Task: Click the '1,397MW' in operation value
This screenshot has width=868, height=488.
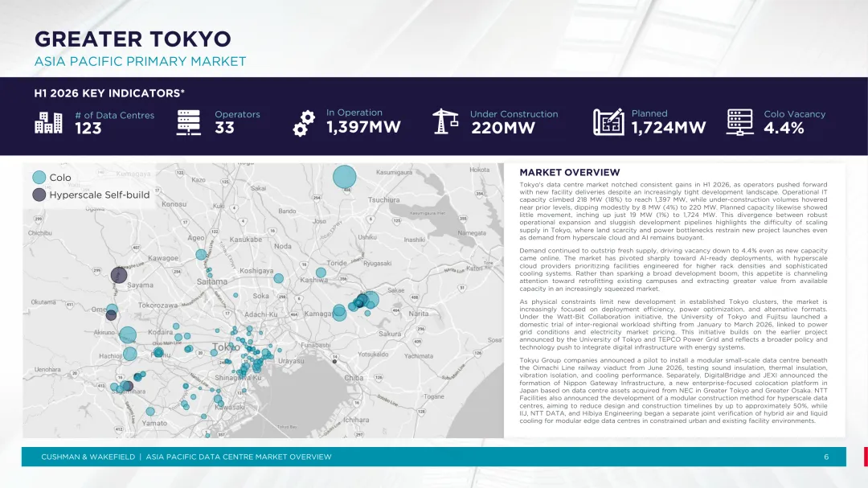Action: [363, 127]
